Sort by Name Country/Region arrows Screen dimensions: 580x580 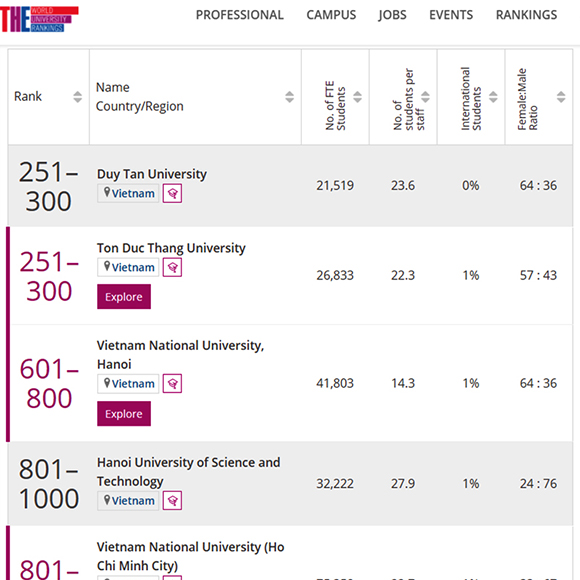tap(290, 97)
